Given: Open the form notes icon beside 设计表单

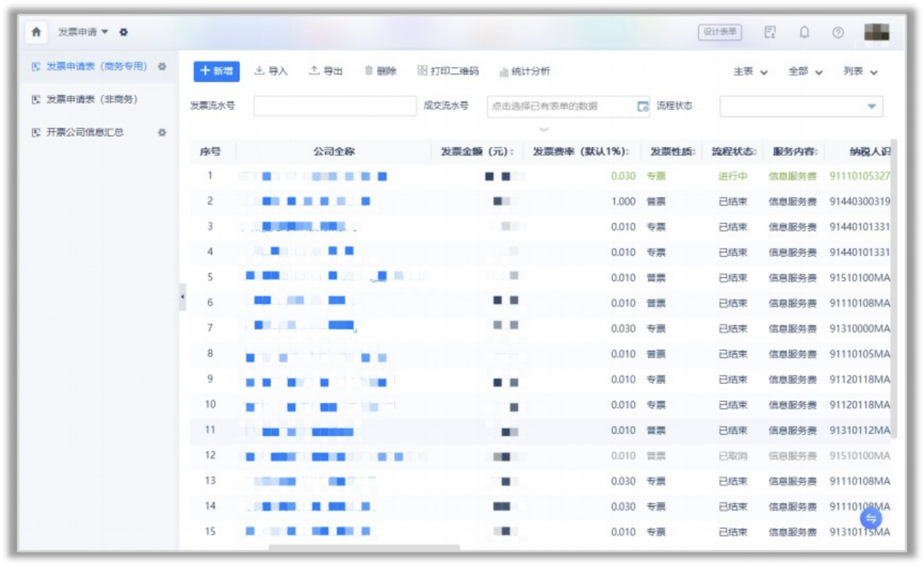Looking at the screenshot, I should pos(770,32).
